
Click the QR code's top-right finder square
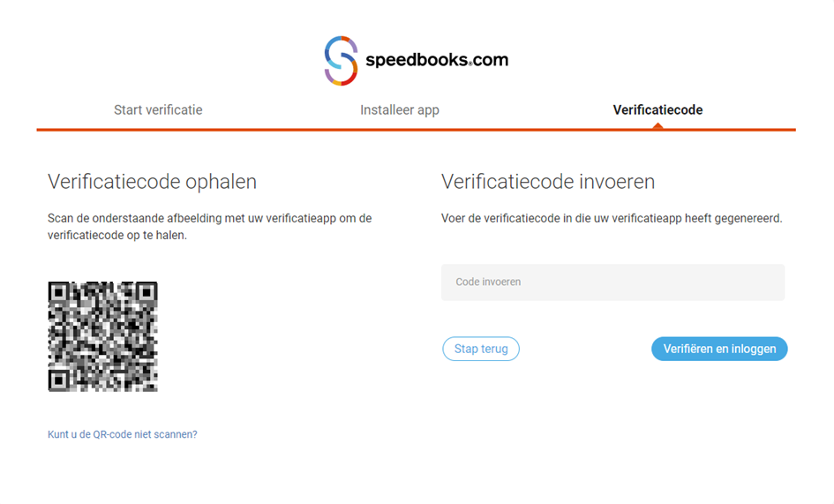click(x=145, y=294)
